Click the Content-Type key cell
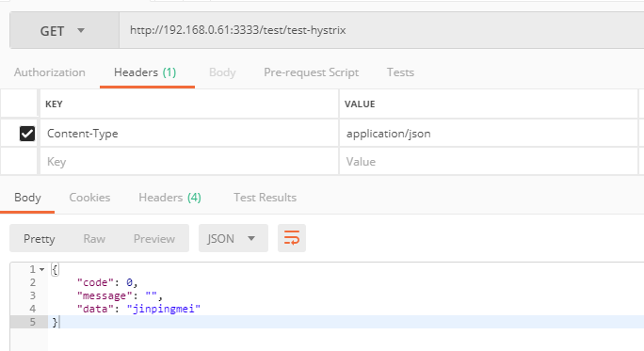Viewport: 644px width, 351px height. pos(189,134)
